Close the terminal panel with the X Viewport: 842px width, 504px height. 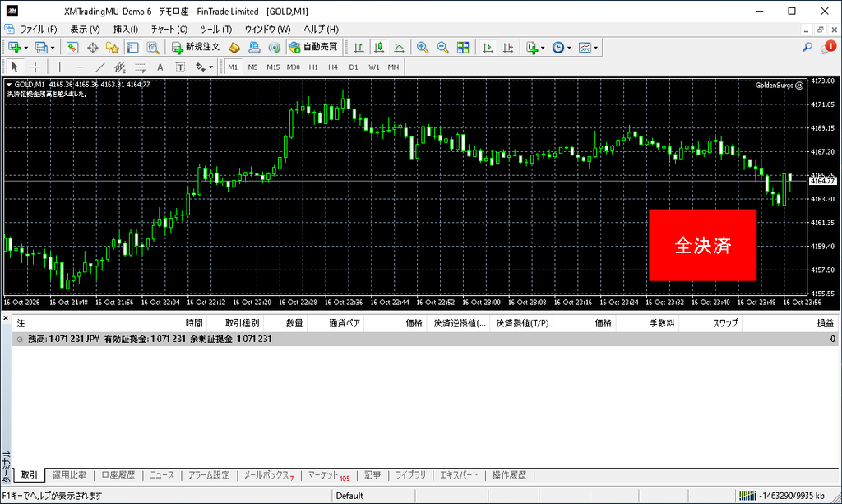click(x=6, y=318)
